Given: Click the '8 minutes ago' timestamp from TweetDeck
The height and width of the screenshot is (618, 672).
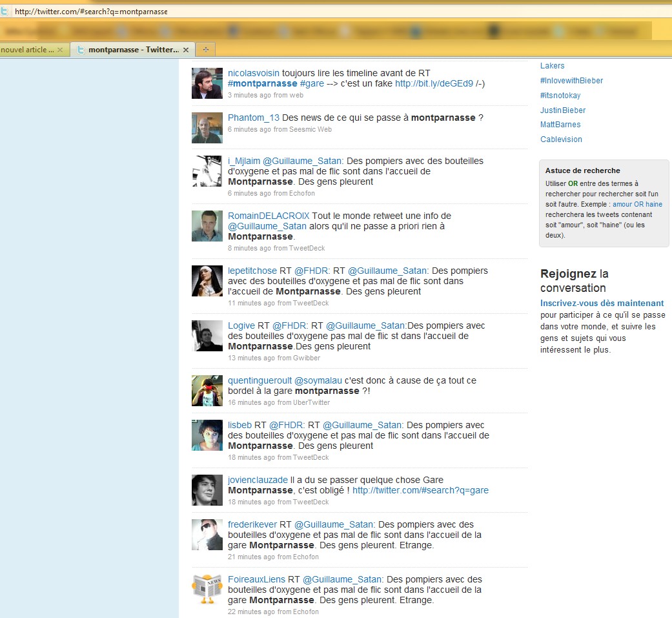Looking at the screenshot, I should (249, 249).
